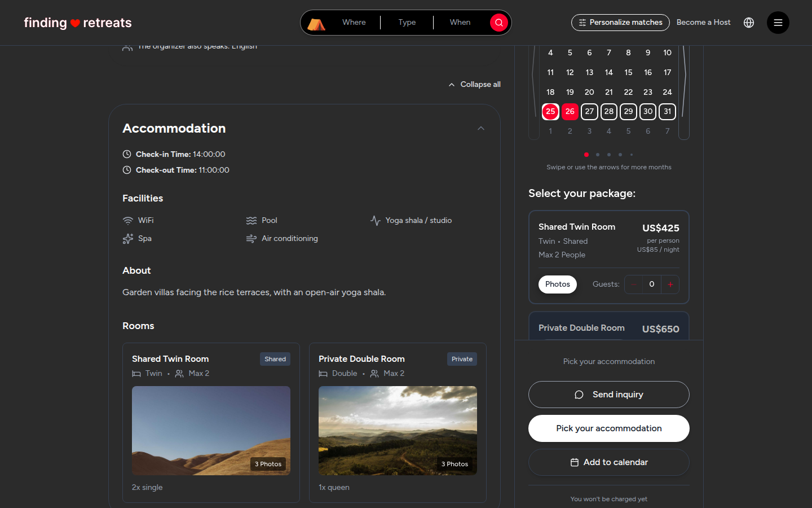The image size is (812, 508).
Task: Select date 29 in the calendar
Action: (x=628, y=112)
